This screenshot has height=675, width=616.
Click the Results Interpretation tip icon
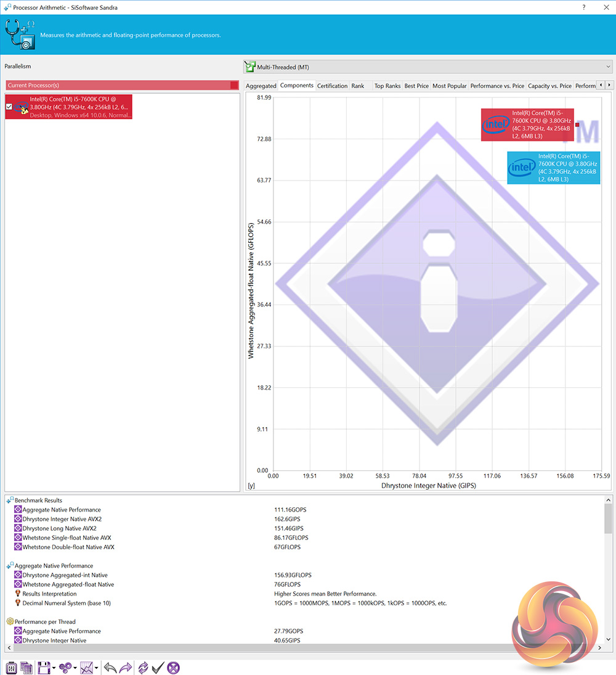tap(18, 594)
